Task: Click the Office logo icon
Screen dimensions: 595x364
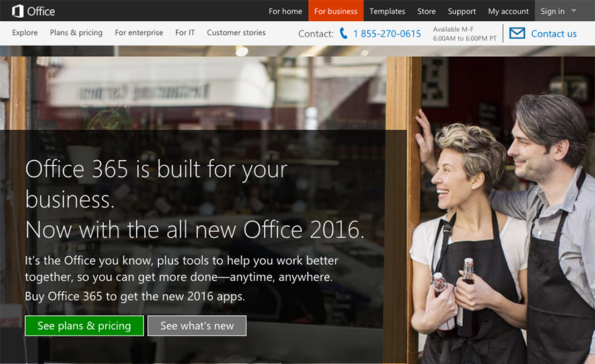Action: (17, 11)
